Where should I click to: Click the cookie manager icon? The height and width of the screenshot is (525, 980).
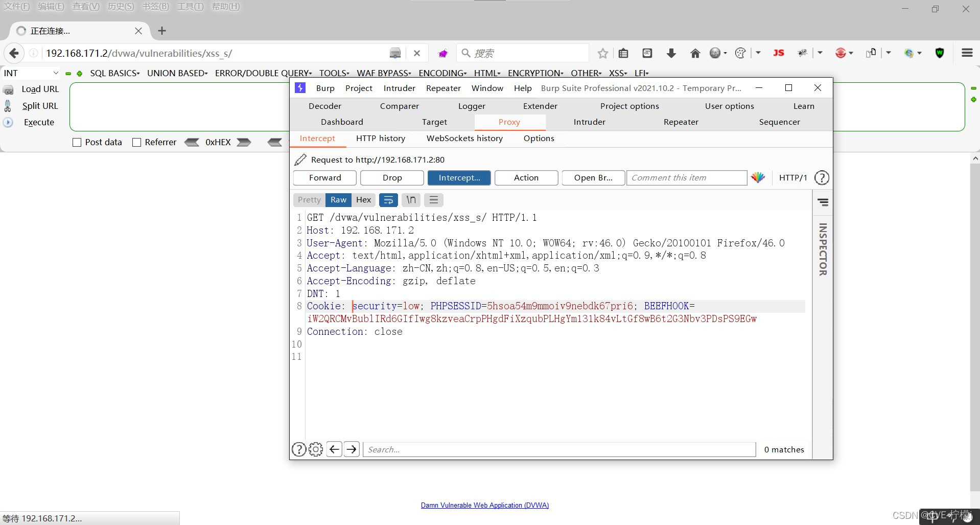pos(740,53)
